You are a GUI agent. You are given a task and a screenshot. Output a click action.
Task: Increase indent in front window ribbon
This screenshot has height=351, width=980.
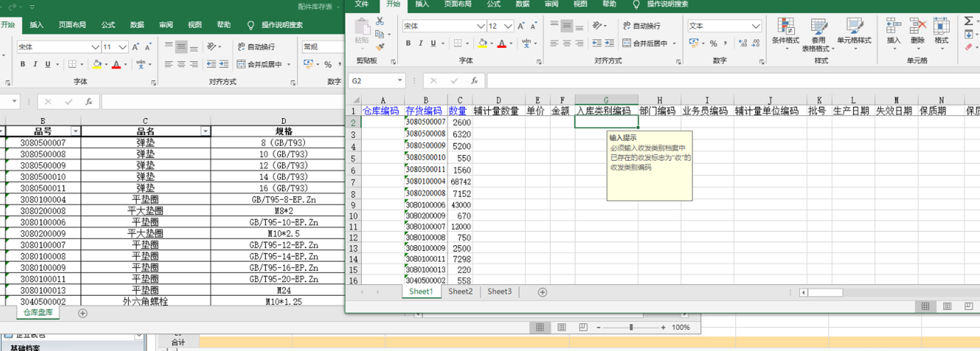pyautogui.click(x=609, y=43)
